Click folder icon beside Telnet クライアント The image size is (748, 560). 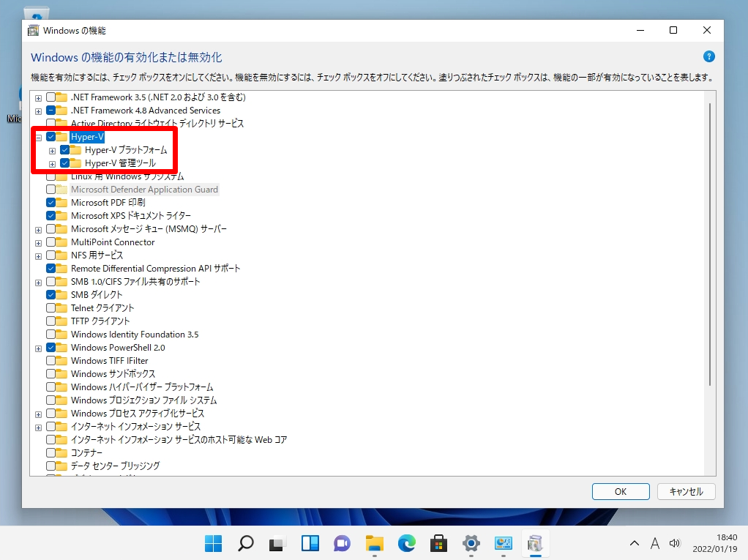click(x=61, y=308)
